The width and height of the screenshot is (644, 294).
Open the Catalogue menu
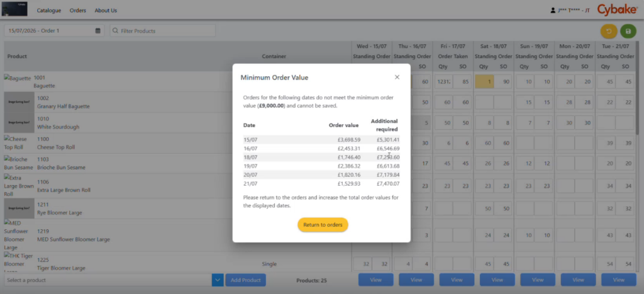pos(49,10)
